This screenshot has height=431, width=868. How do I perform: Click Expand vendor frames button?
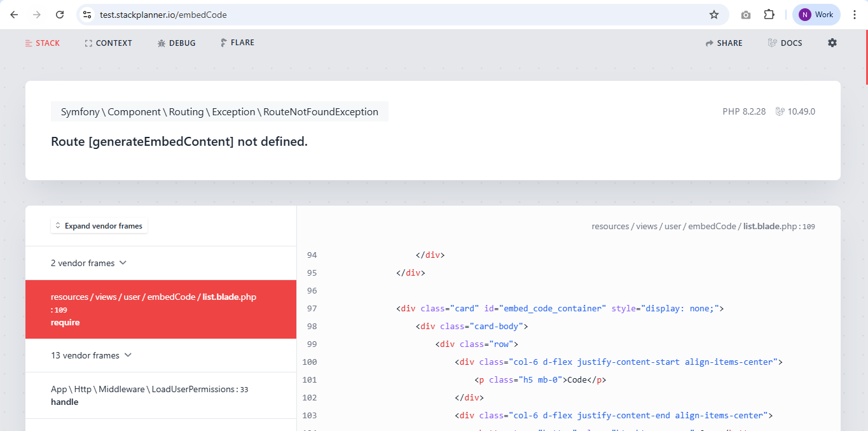point(99,226)
